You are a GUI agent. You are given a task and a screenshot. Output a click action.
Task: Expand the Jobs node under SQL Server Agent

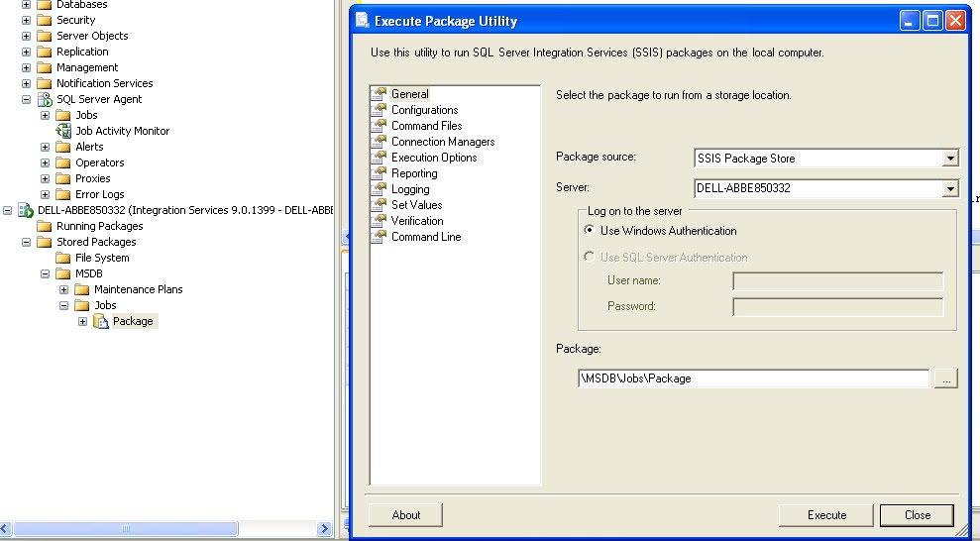pos(45,115)
